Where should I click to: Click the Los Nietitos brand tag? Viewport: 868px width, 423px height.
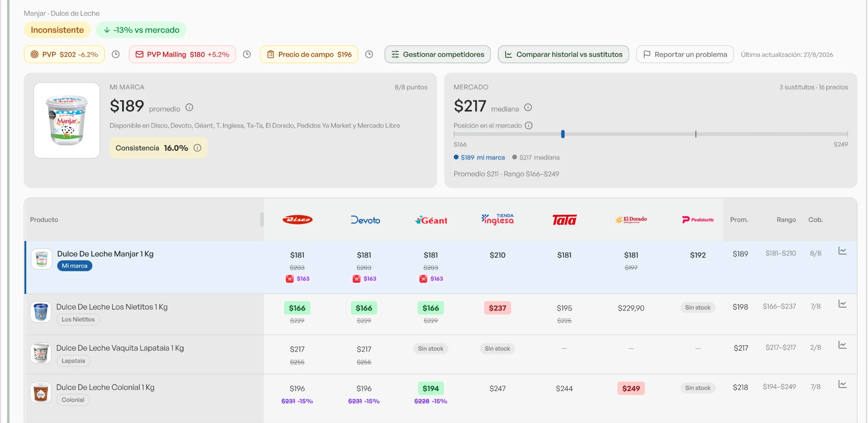tap(78, 320)
